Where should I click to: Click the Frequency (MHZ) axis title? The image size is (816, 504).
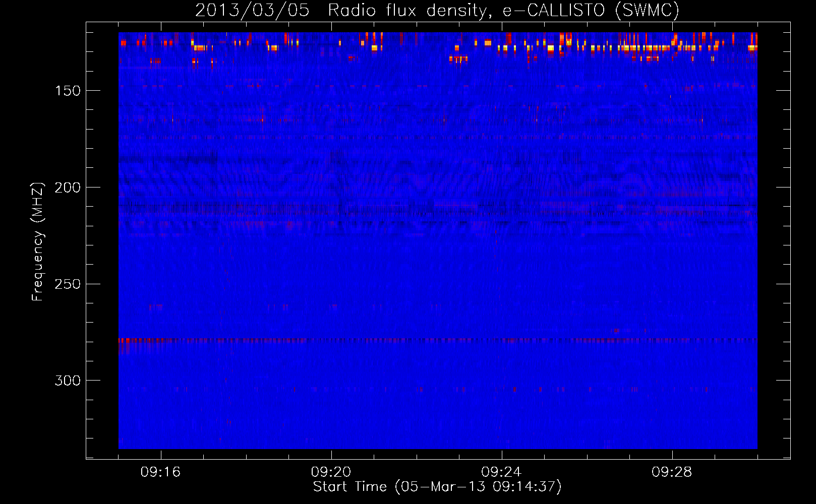tap(38, 242)
